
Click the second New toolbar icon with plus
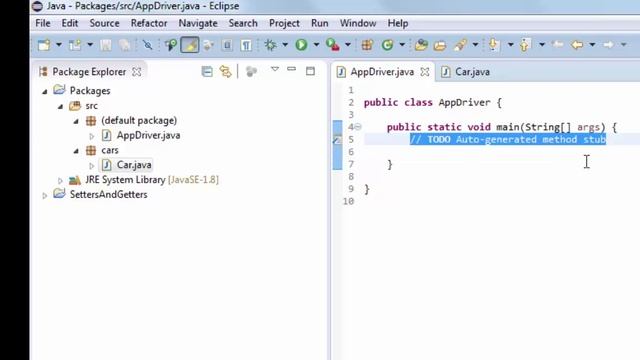tap(75, 44)
